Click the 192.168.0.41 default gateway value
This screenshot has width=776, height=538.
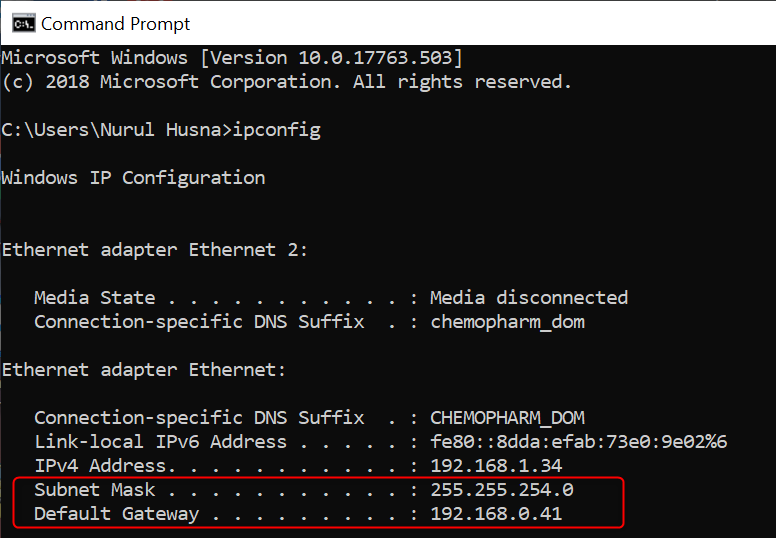496,514
